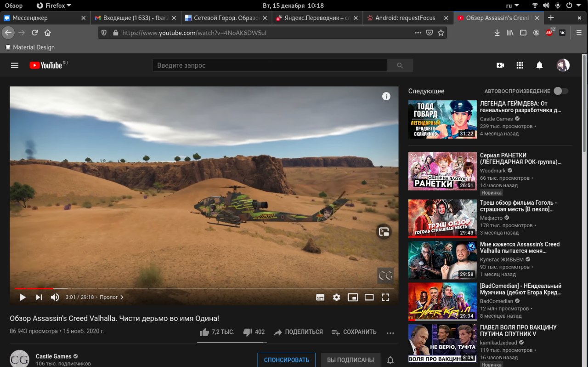588x367 pixels.
Task: Open the ЛЕГЕНДА ГЕЙМДЕВА video thumbnail
Action: pos(442,120)
